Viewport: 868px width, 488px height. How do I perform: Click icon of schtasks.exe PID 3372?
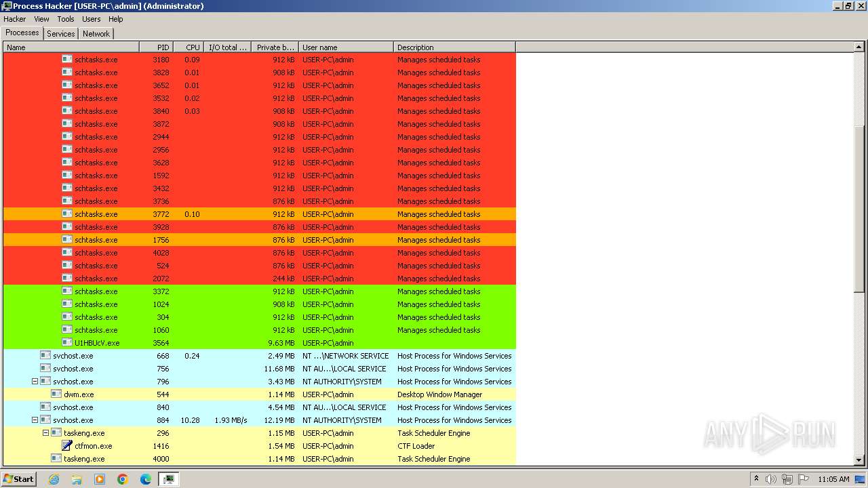click(x=67, y=291)
